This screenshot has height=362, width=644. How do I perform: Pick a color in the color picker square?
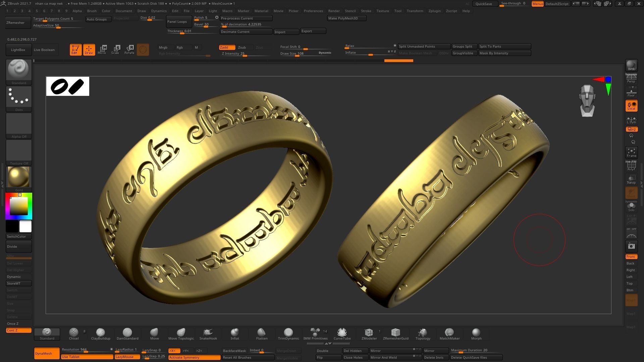point(18,206)
